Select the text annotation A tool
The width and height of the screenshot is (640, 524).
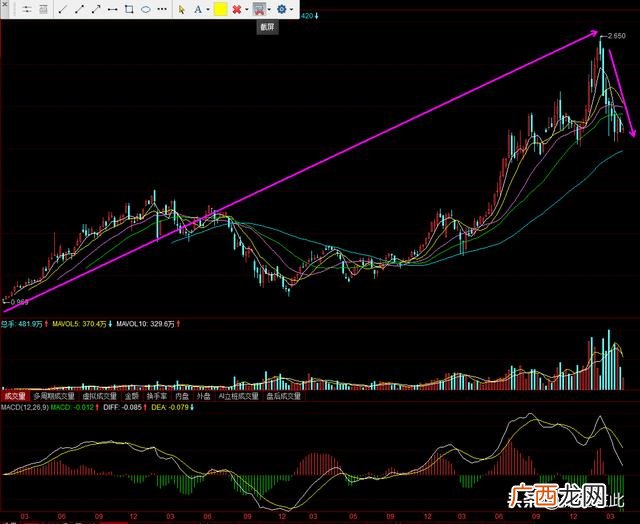[x=198, y=9]
